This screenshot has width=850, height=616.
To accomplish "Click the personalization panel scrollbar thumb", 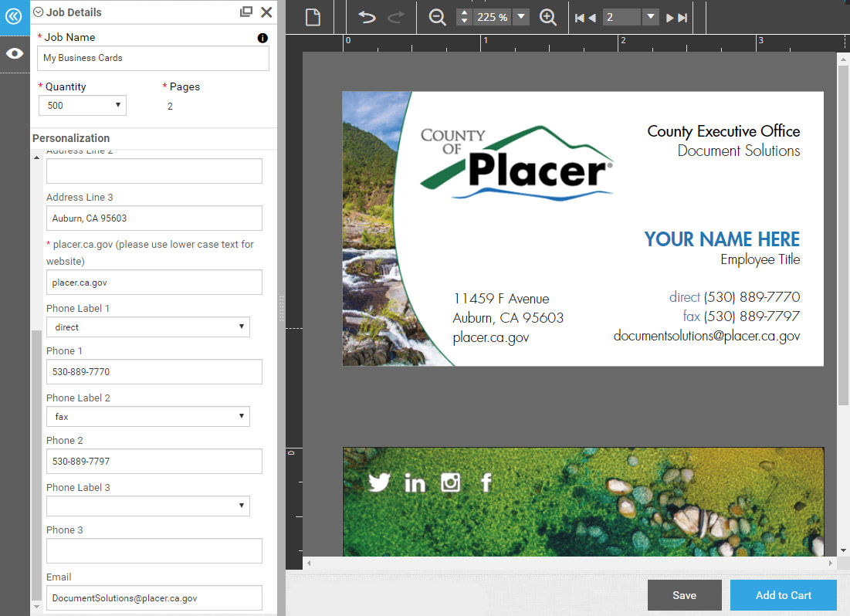I will [36, 465].
